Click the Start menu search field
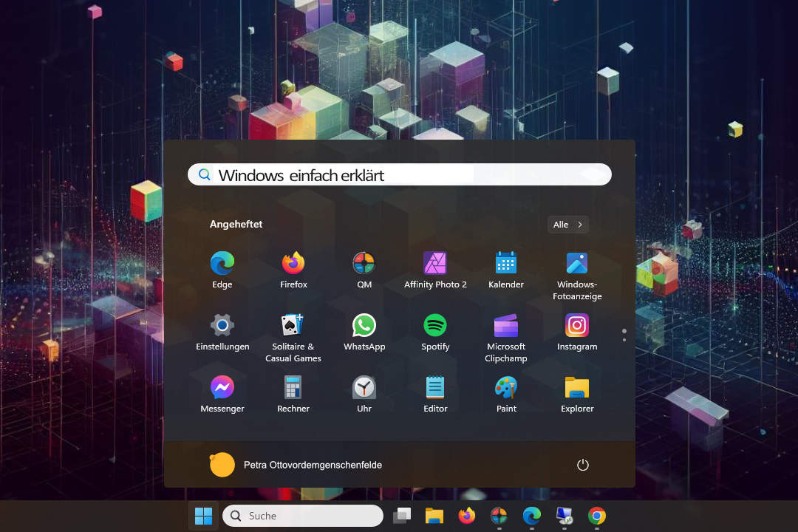Screen dimensions: 798x532 point(400,174)
